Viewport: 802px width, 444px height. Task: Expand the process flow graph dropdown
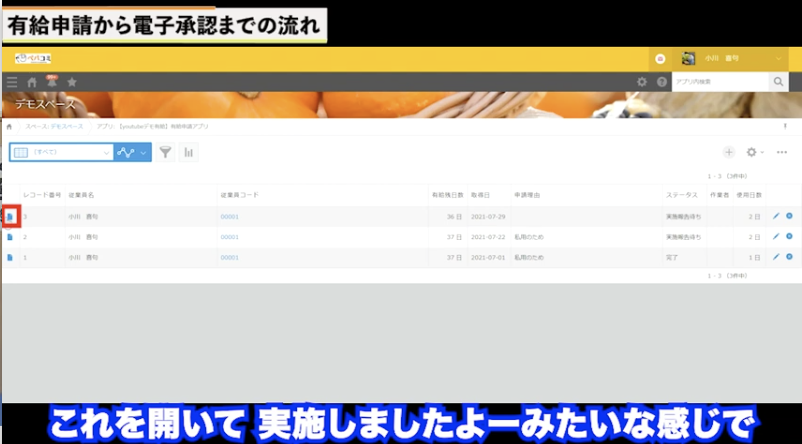click(x=132, y=152)
